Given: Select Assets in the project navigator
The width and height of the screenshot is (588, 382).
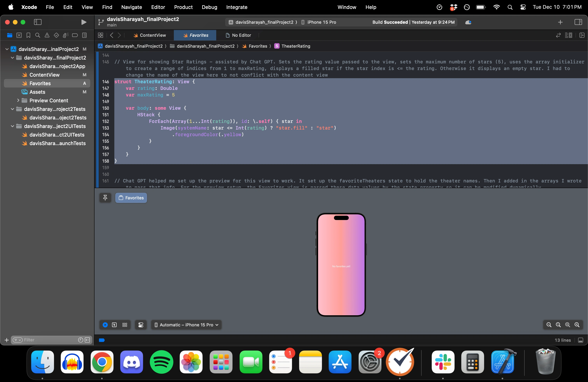Looking at the screenshot, I should [x=37, y=92].
